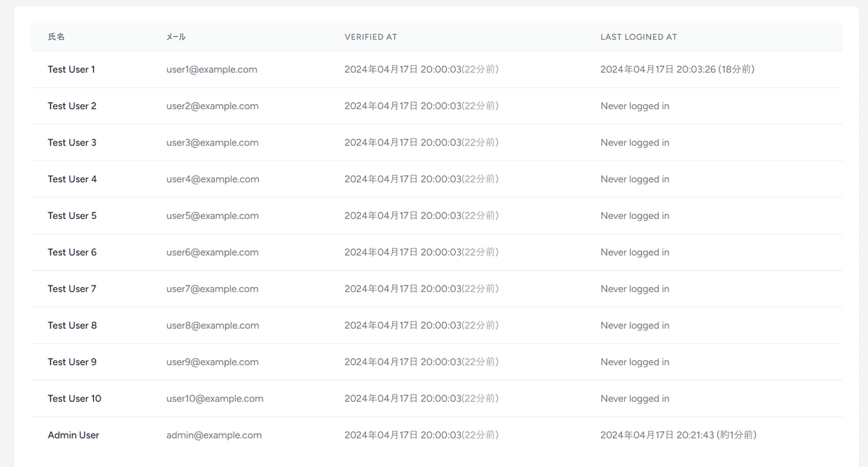The image size is (868, 467).
Task: Click Test User 3's verified-at timestamp
Action: coord(422,142)
